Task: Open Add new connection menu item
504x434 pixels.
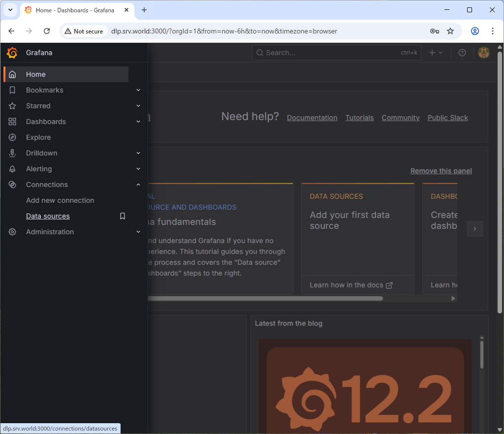Action: (60, 200)
